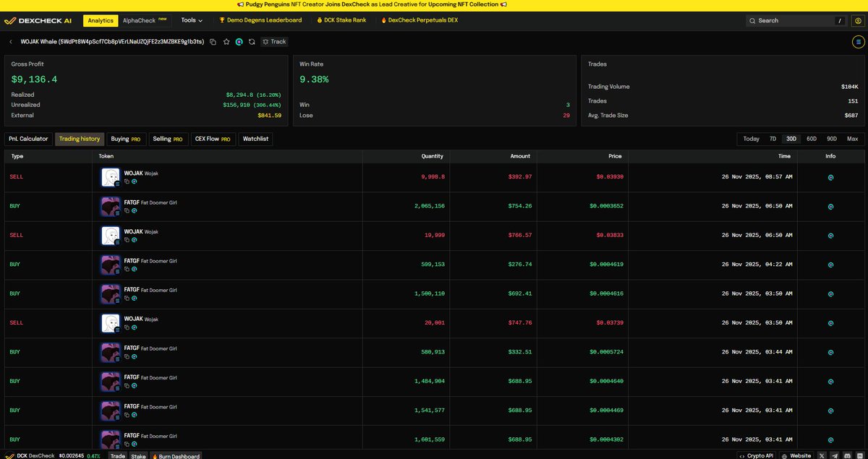Open the Watchlist tab

[255, 139]
